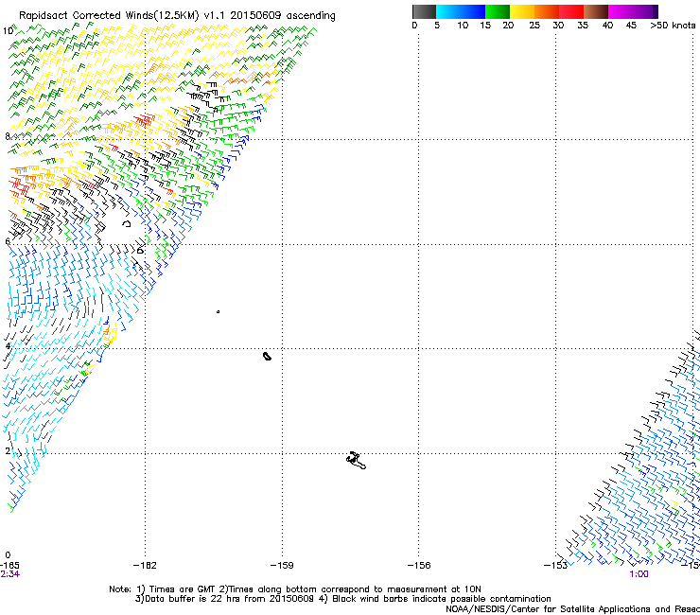This screenshot has height=615, width=700.
Task: Click the orange 25-30 knots legend swatch
Action: pyautogui.click(x=547, y=11)
